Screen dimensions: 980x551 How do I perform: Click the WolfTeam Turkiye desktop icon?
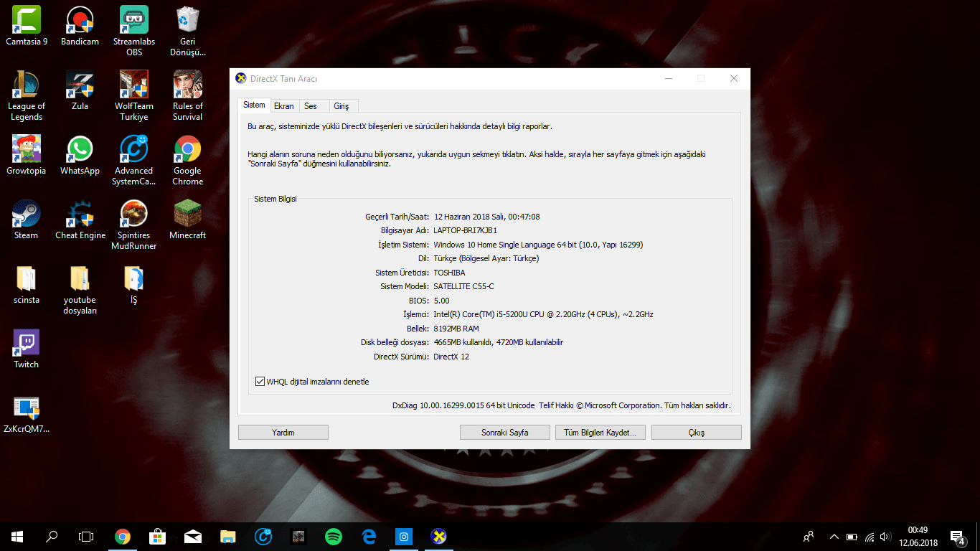click(x=134, y=95)
